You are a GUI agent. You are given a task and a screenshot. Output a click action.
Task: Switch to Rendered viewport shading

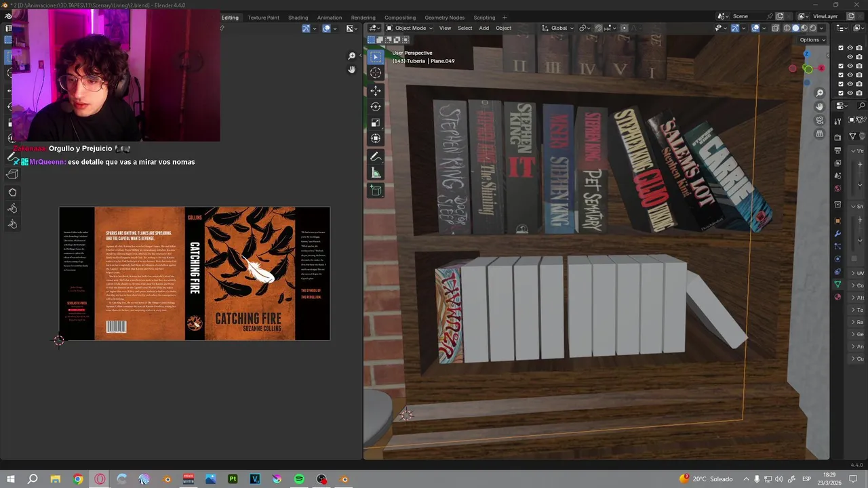[x=813, y=28]
